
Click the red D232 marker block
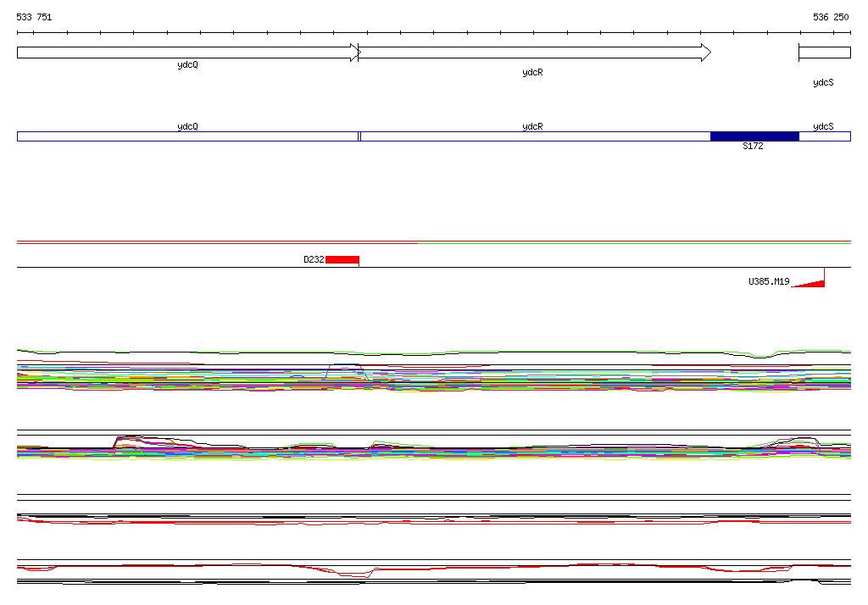click(x=342, y=259)
